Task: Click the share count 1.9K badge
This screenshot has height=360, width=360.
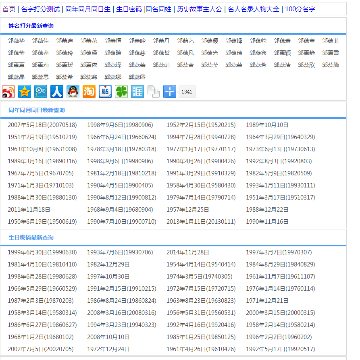Action: [187, 92]
